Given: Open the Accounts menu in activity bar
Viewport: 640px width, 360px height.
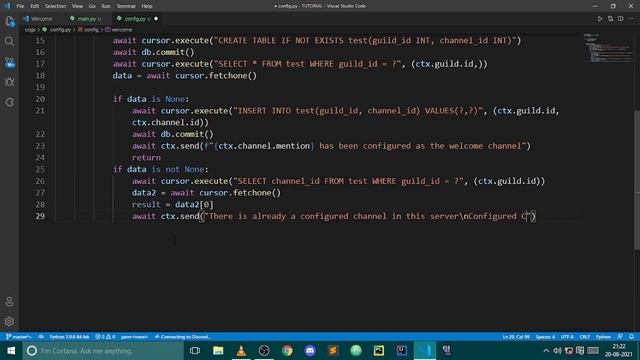Looking at the screenshot, I should pos(9,302).
